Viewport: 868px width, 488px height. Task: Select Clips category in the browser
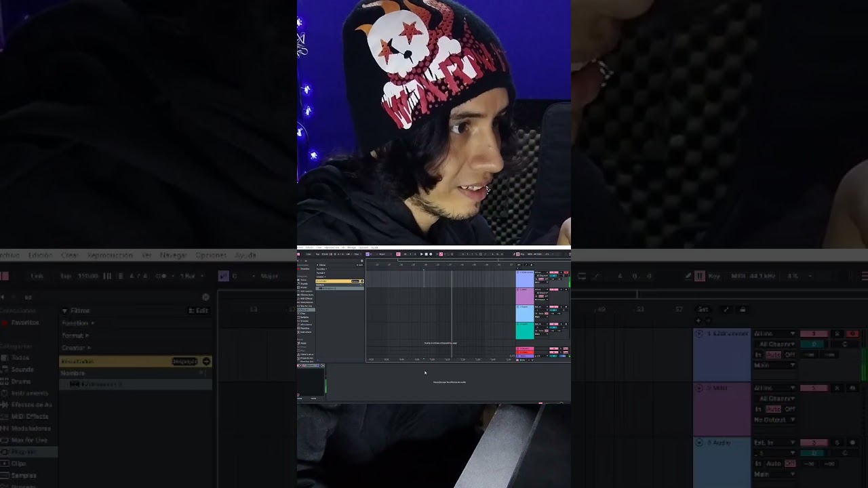point(303,313)
